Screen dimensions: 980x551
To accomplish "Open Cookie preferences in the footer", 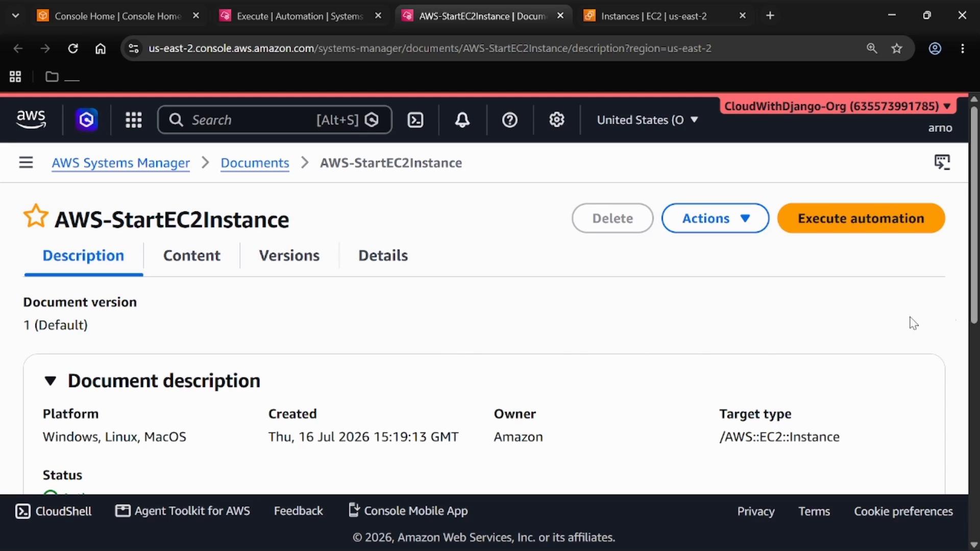I will coord(903,511).
